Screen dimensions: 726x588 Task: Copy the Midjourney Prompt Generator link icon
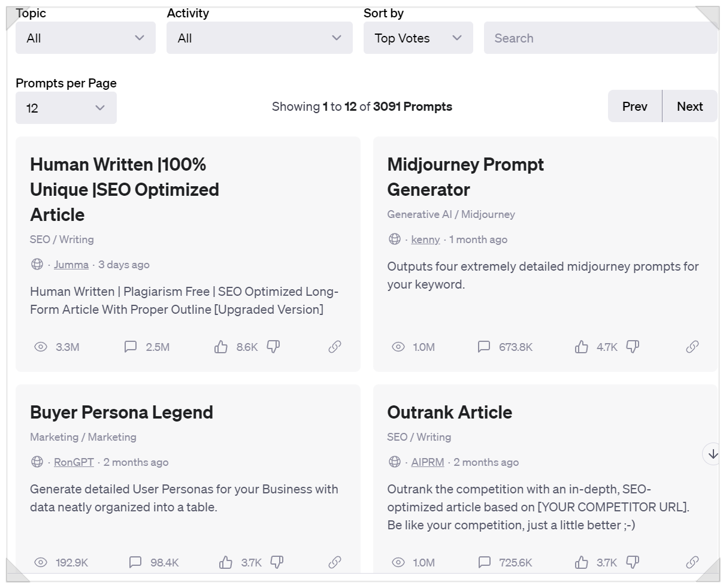[692, 347]
